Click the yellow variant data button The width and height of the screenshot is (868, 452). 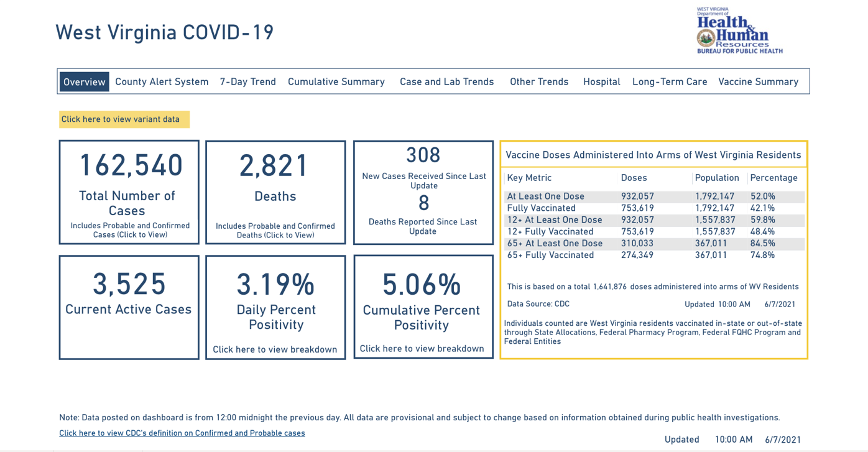pos(124,119)
